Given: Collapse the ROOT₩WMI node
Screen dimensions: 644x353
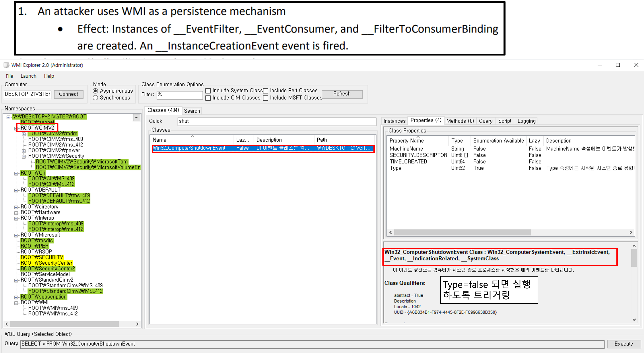Looking at the screenshot, I should [16, 303].
